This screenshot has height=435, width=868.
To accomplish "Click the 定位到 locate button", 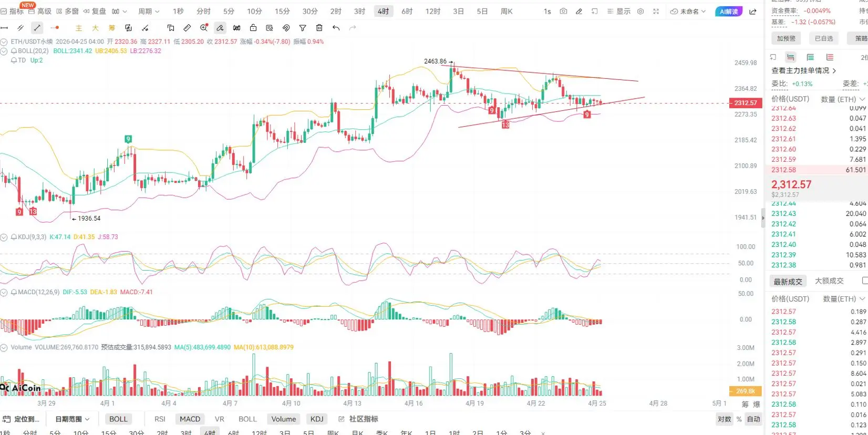I will 22,419.
